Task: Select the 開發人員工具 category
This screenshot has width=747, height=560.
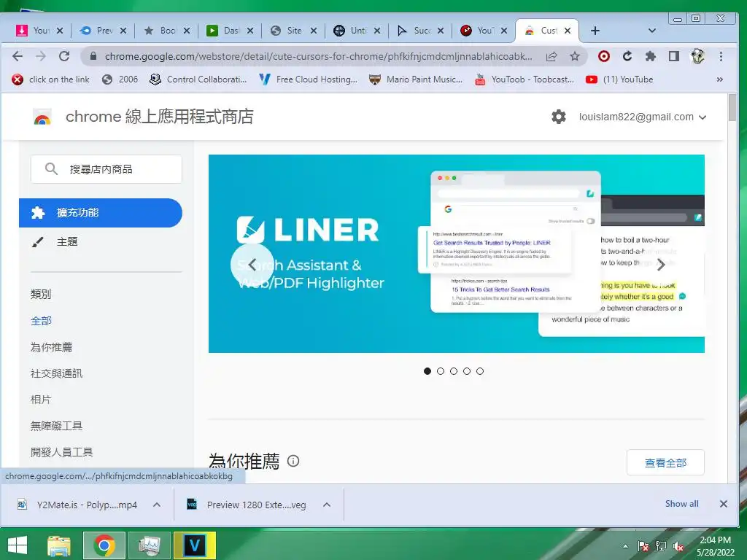Action: tap(62, 452)
